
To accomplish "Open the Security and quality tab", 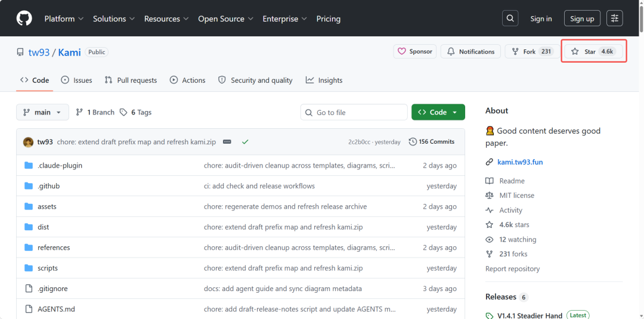I will (x=255, y=80).
